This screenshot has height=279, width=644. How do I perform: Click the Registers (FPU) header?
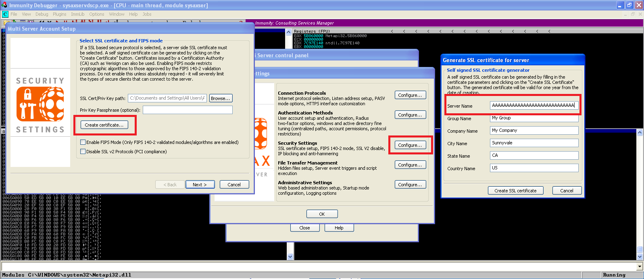tap(312, 31)
